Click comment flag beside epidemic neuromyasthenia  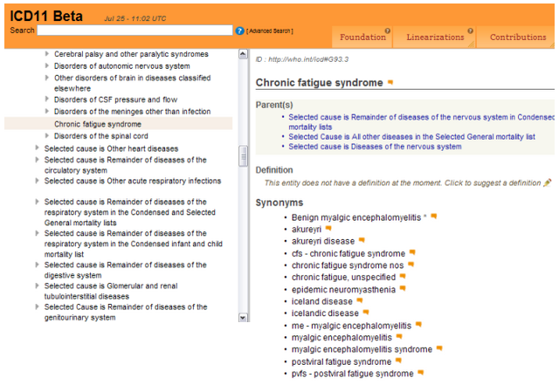403,289
